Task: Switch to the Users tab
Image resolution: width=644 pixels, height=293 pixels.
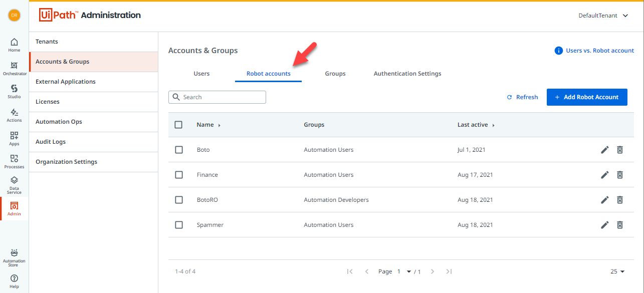Action: 201,74
